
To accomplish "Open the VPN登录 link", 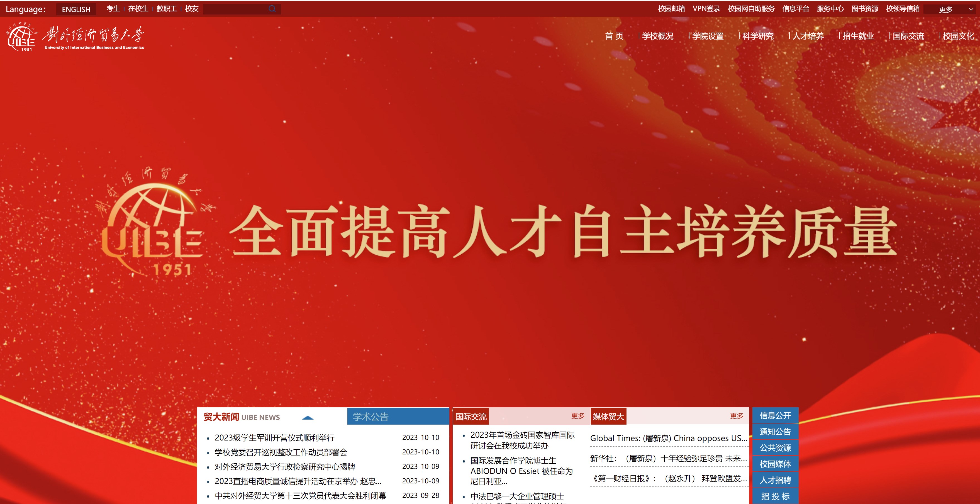I will click(706, 9).
